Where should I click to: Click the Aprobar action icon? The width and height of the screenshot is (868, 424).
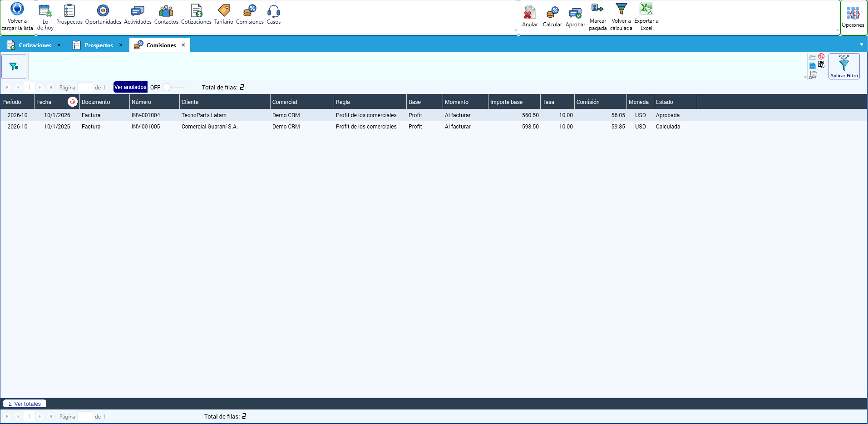coord(575,13)
